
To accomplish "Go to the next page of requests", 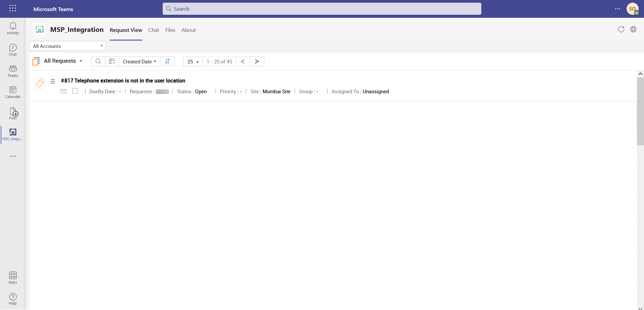I will [257, 61].
